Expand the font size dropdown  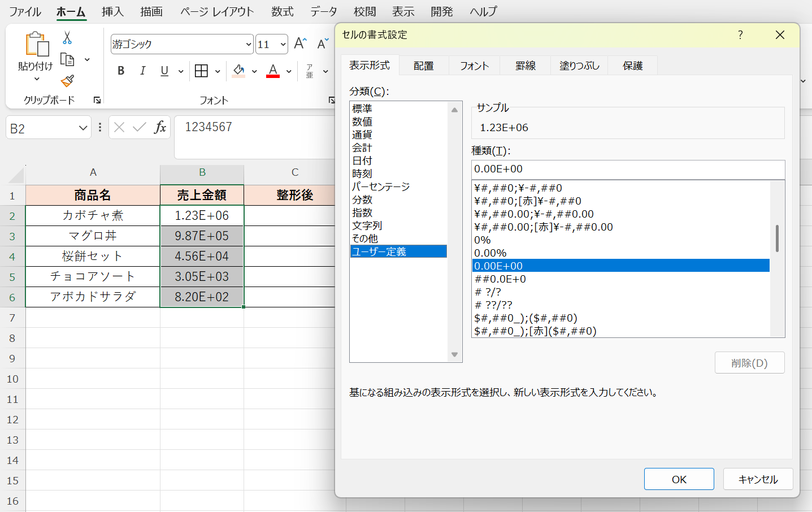283,44
